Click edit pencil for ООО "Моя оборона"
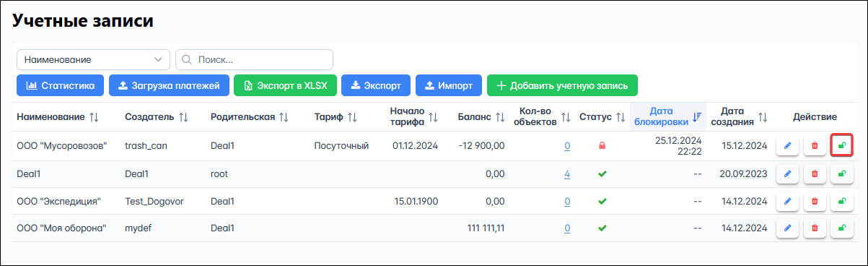 click(787, 228)
